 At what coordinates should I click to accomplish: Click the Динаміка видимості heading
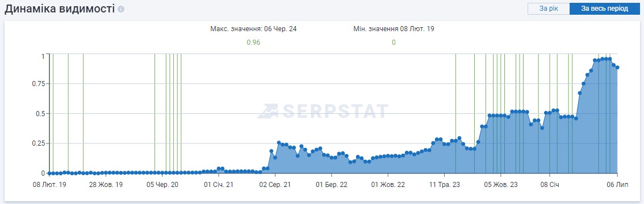pos(60,9)
